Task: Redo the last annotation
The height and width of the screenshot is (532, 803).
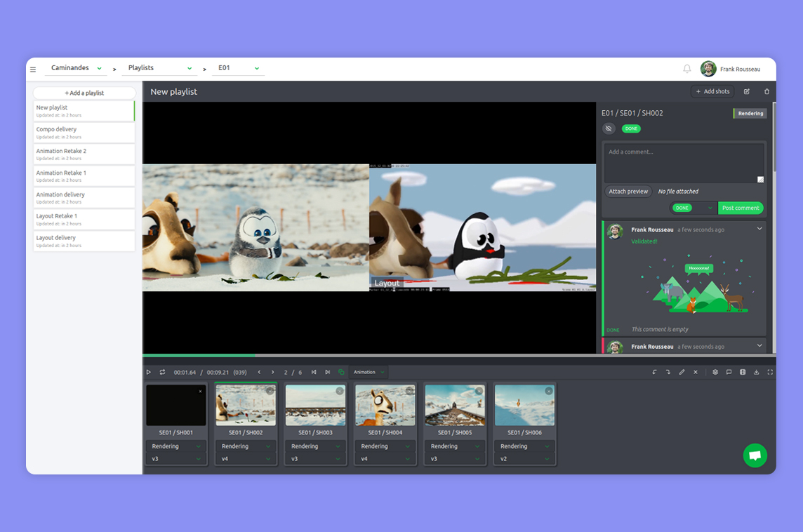Action: point(668,372)
